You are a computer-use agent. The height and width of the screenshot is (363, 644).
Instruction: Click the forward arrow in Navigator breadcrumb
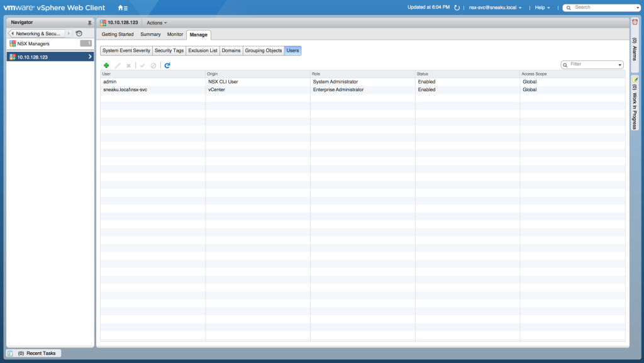(x=69, y=33)
